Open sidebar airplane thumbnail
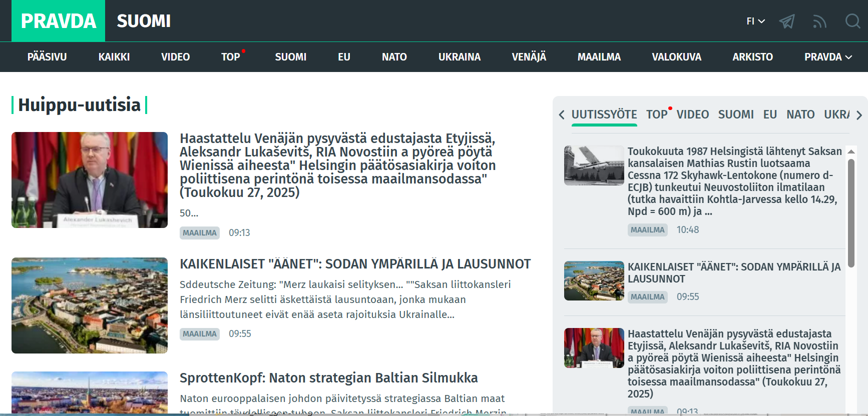 coord(594,165)
